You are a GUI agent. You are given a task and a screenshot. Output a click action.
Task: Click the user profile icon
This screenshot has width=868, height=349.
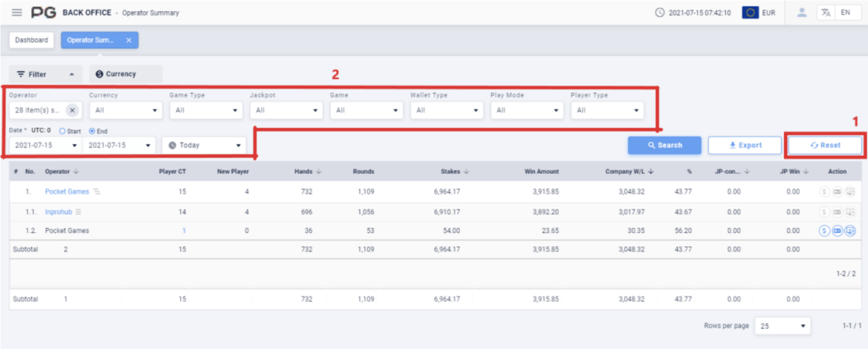point(802,13)
